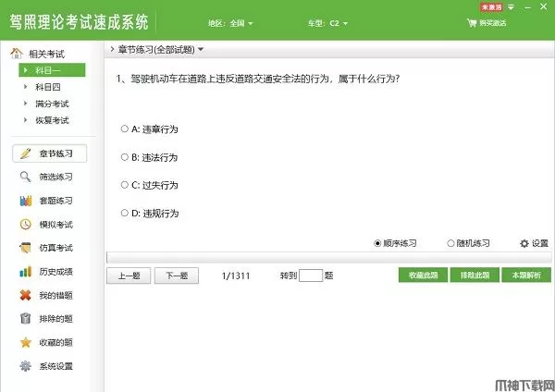The width and height of the screenshot is (555, 392).
Task: Click the question text about 道路交通安全法
Action: (258, 79)
